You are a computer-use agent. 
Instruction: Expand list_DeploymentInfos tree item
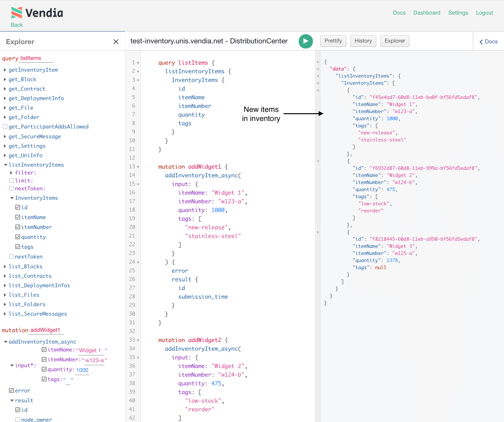(5, 285)
